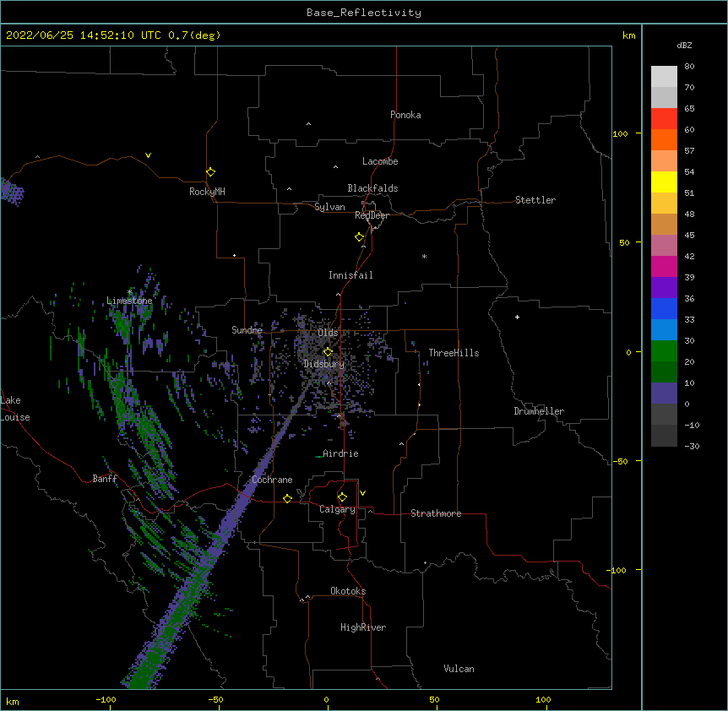Click the dBZ legend heading
728x711 pixels.
[x=684, y=46]
